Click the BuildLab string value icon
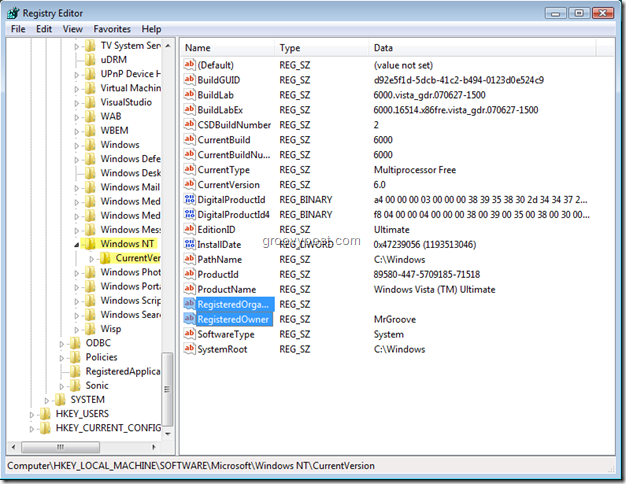The height and width of the screenshot is (484, 626). [189, 95]
